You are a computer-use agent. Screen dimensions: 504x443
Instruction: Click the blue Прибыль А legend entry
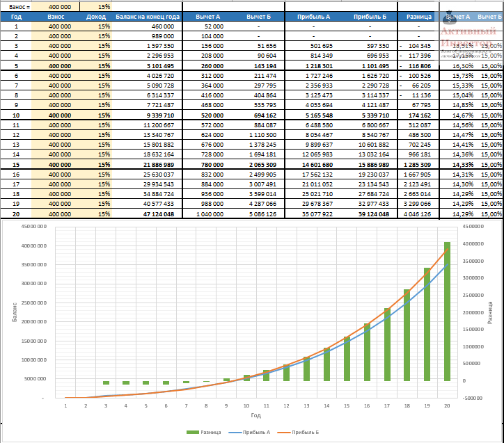249,432
